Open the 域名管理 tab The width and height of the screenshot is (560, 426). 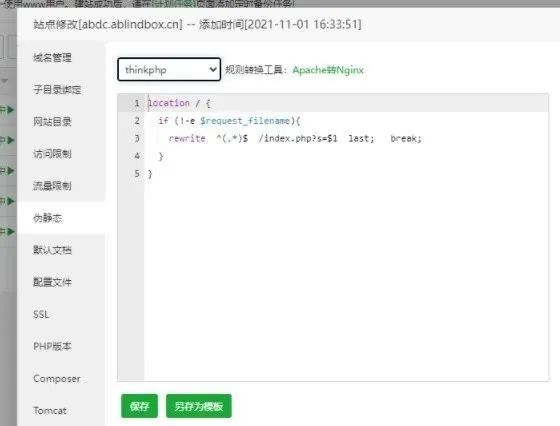[x=52, y=57]
